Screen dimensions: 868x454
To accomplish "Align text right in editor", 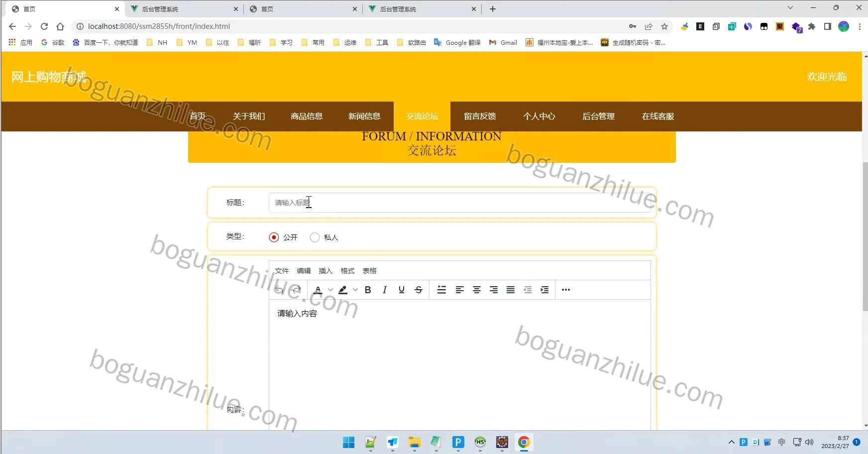I will [494, 290].
